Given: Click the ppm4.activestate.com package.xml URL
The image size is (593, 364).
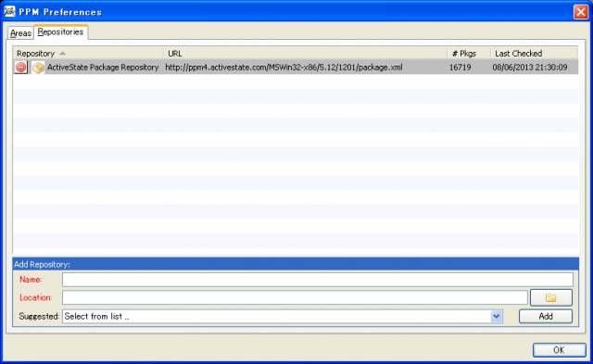Looking at the screenshot, I should coord(284,68).
